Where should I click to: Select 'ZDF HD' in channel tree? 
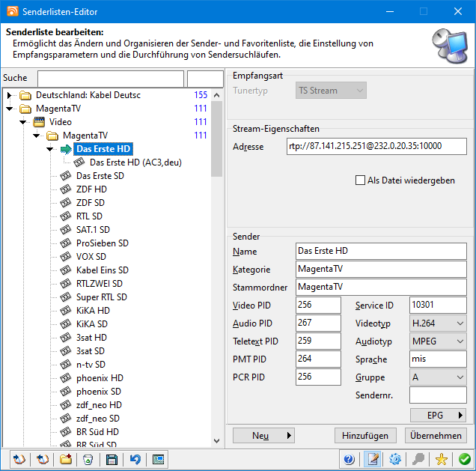click(91, 189)
